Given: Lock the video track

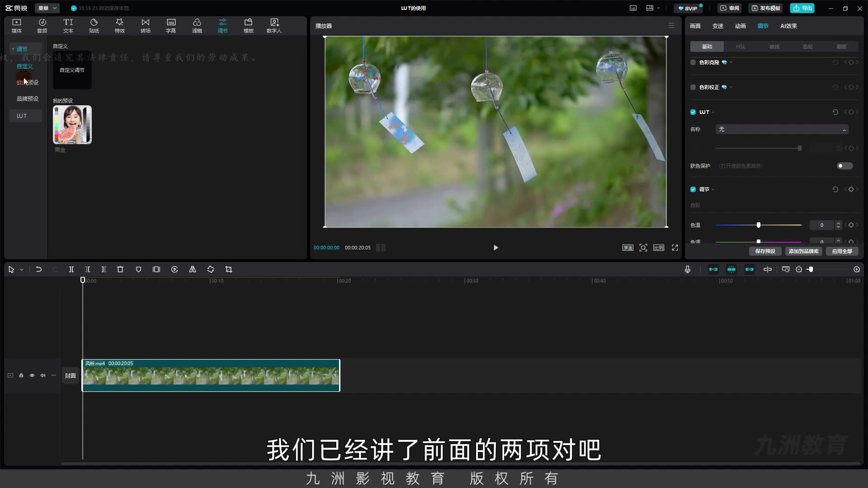Looking at the screenshot, I should click(x=21, y=375).
